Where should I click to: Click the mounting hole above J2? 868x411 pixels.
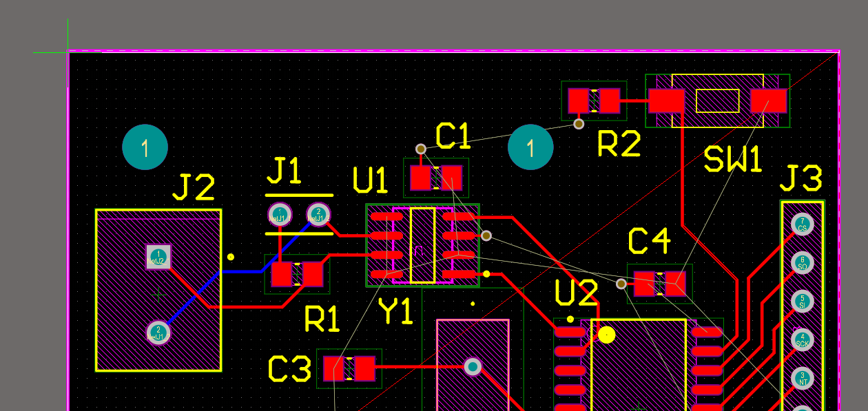point(145,147)
